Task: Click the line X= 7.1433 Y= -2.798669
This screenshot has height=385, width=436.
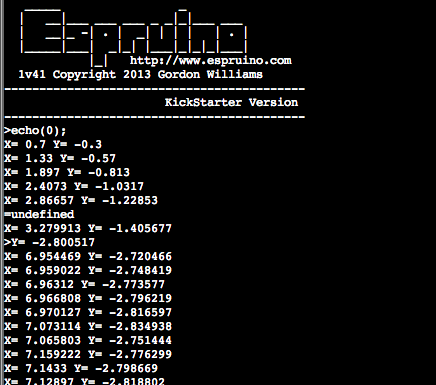Action: (x=81, y=369)
